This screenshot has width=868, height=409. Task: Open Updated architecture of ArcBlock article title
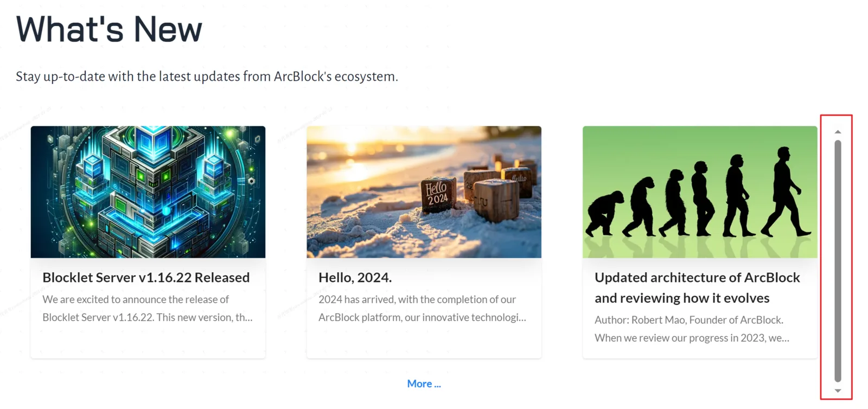point(697,287)
